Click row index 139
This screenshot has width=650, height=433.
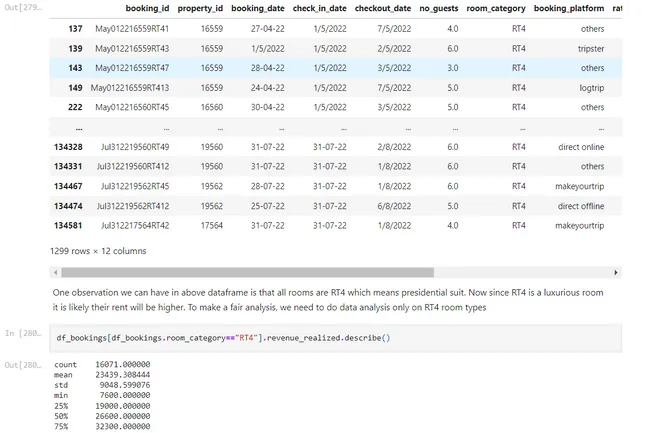pos(75,48)
